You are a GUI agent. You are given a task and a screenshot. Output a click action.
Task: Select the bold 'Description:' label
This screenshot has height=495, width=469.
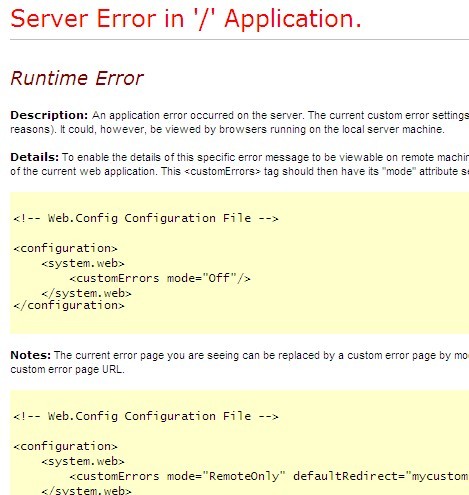point(49,115)
